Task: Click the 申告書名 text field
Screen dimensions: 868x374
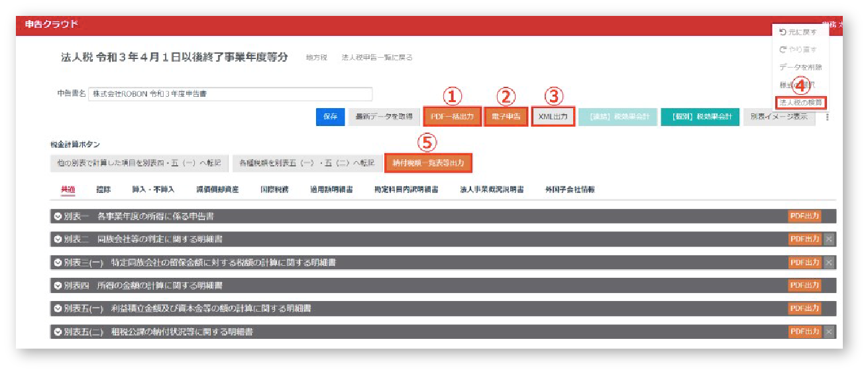Action: (230, 94)
